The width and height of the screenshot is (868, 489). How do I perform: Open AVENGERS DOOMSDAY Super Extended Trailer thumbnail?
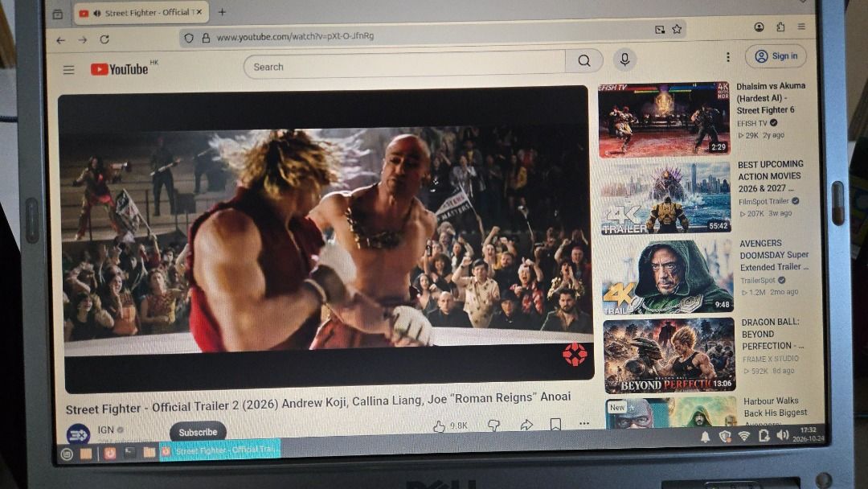pyautogui.click(x=668, y=277)
